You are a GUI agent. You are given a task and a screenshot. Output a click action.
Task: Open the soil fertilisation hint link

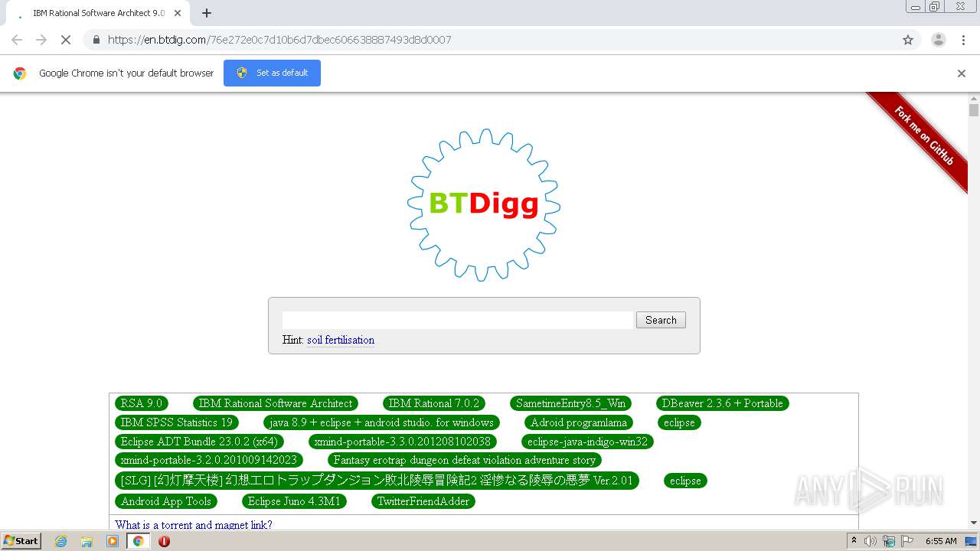[341, 340]
